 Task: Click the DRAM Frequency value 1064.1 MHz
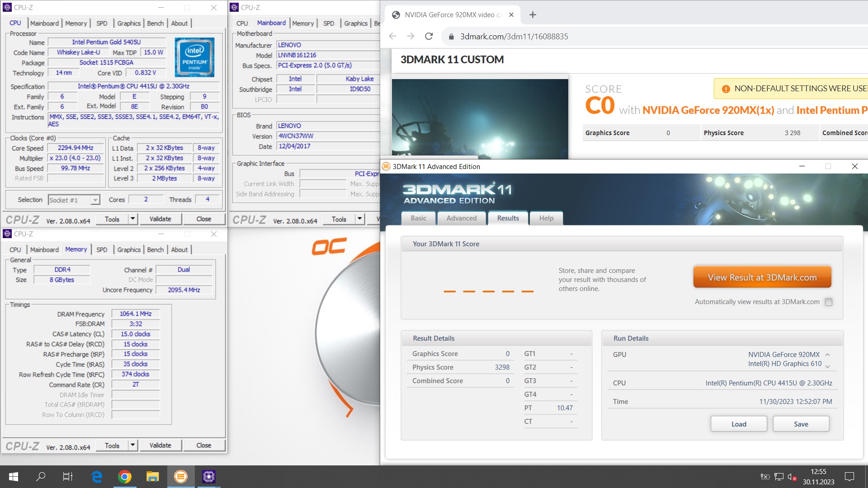[136, 314]
